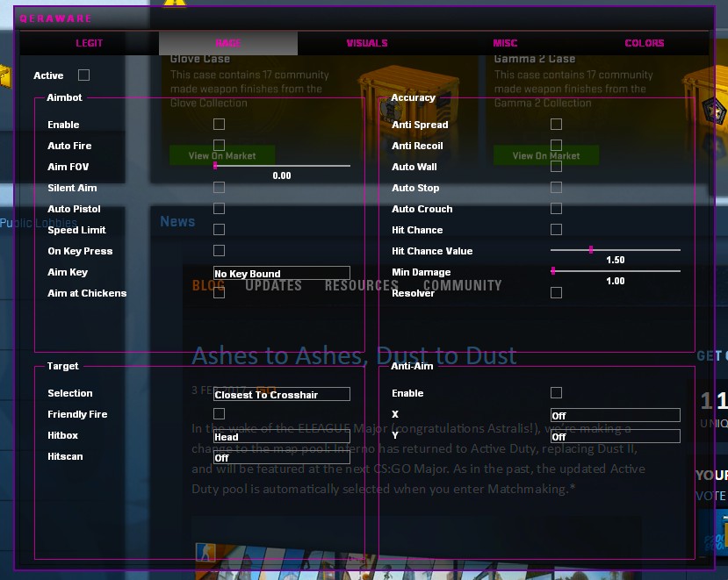Open the Hitscan dropdown

click(x=282, y=457)
